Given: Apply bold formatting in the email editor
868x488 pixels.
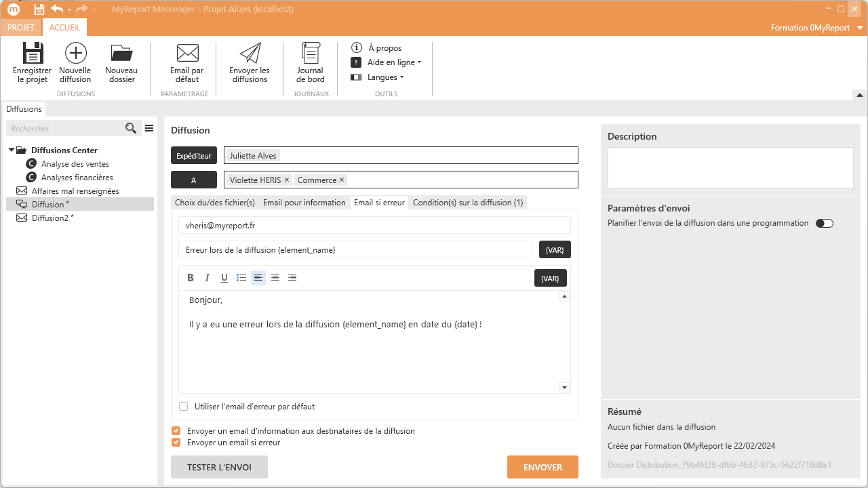Looking at the screenshot, I should pyautogui.click(x=191, y=278).
